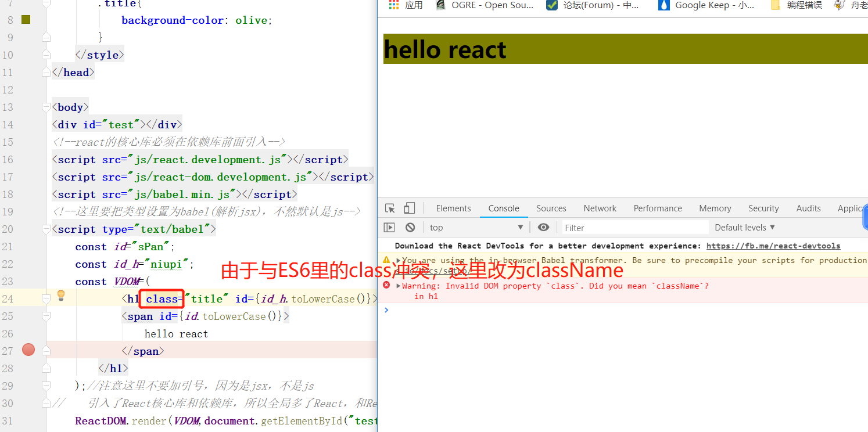
Task: Click the 'class' attribute on line 24
Action: [162, 299]
